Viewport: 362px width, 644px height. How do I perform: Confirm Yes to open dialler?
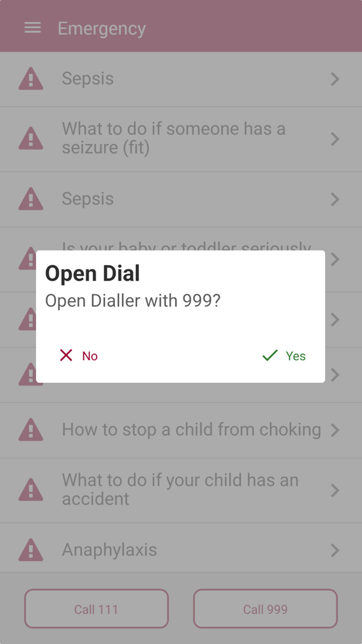284,356
